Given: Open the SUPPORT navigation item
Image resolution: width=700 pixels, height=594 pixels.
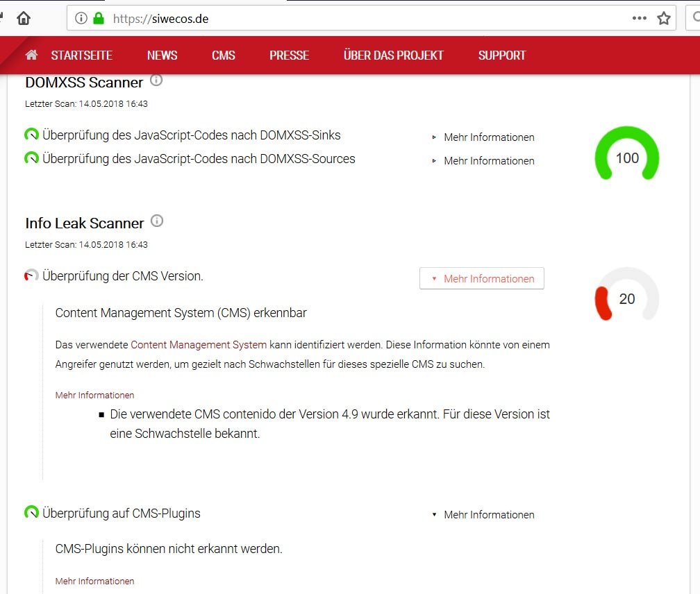Looking at the screenshot, I should click(x=501, y=56).
